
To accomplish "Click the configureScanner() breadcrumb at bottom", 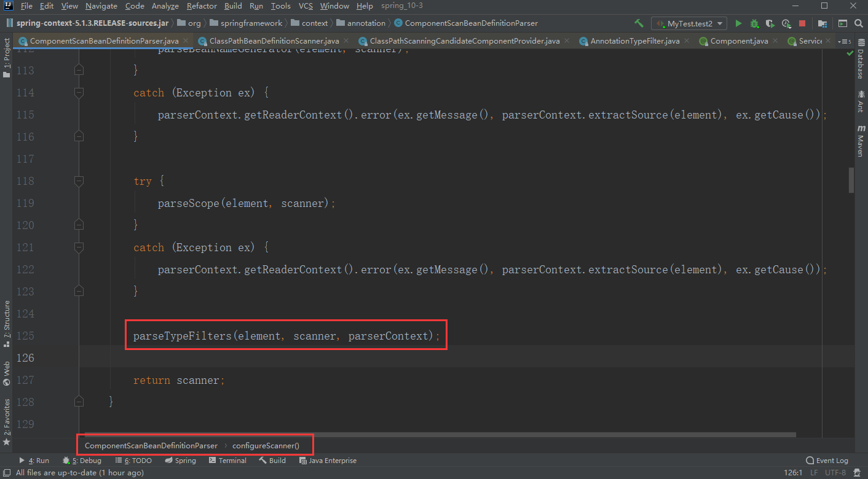I will [x=266, y=445].
